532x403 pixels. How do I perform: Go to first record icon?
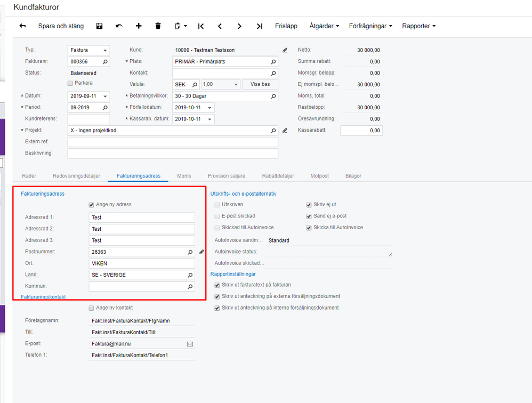[201, 26]
